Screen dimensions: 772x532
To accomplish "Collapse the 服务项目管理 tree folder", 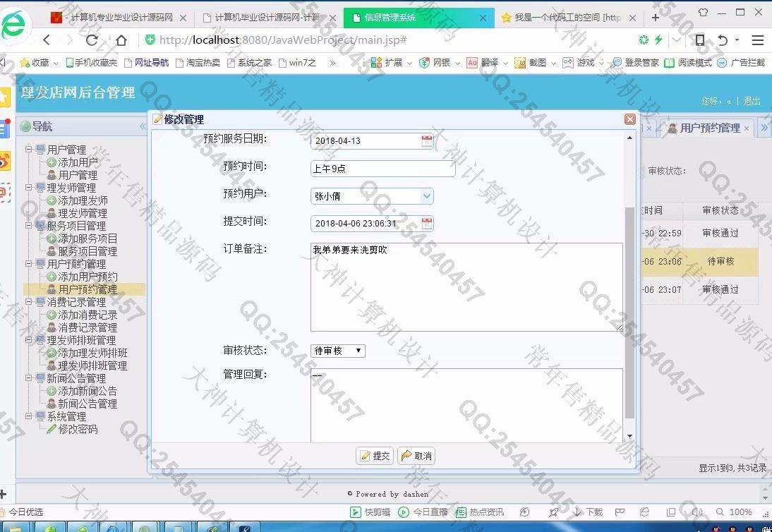I will pos(28,225).
